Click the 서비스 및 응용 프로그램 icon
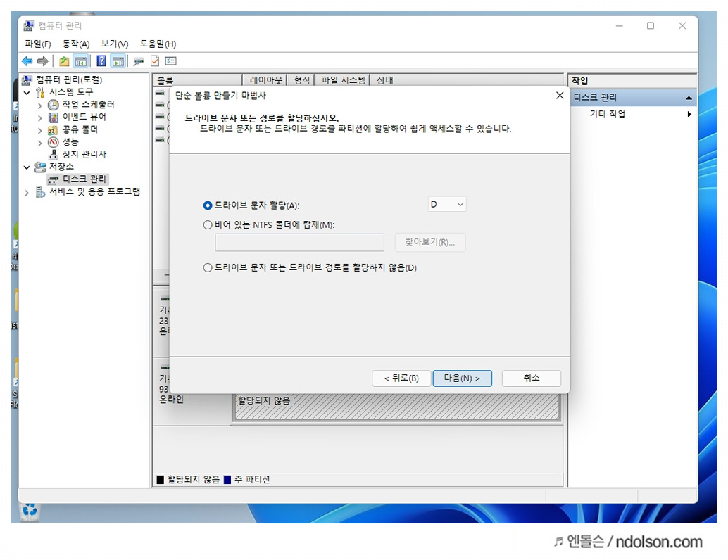 (40, 191)
